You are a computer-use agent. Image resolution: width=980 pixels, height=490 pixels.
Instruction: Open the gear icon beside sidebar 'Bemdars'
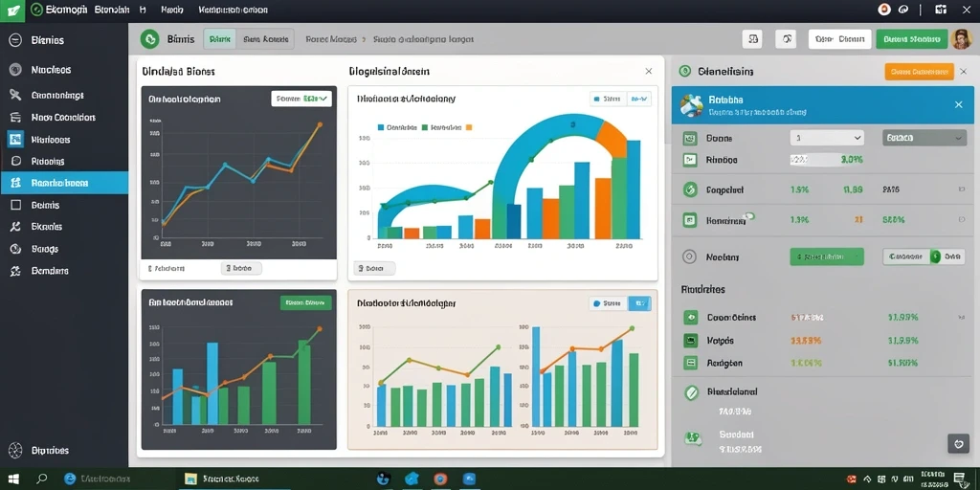[16, 271]
